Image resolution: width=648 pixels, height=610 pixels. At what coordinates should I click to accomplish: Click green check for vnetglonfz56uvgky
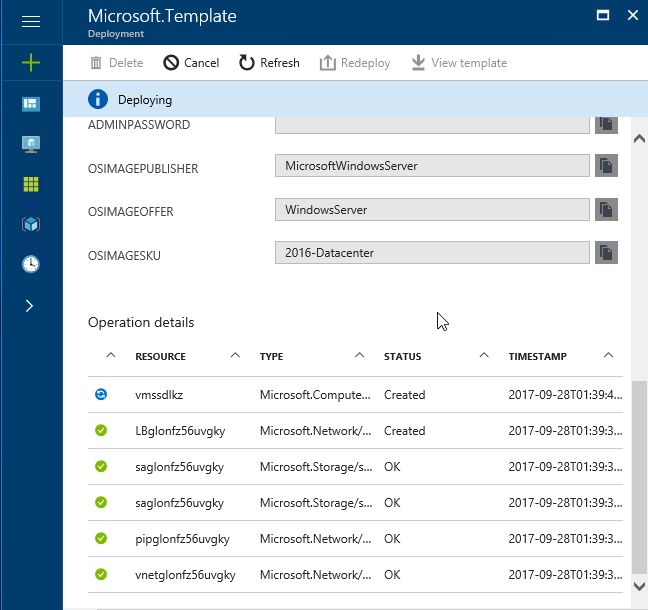(x=101, y=574)
